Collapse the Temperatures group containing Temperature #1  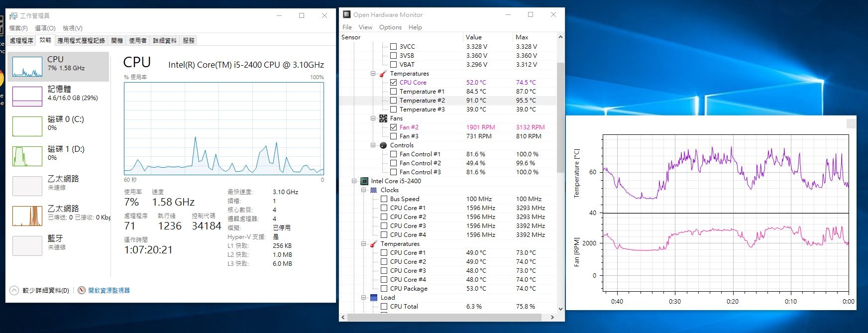[373, 74]
